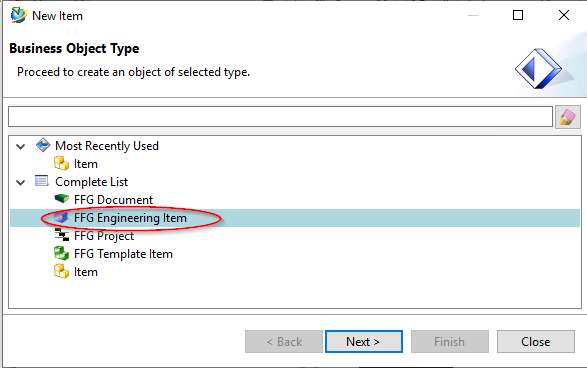Select Item under Most Recently Used
The width and height of the screenshot is (587, 368).
(x=86, y=164)
